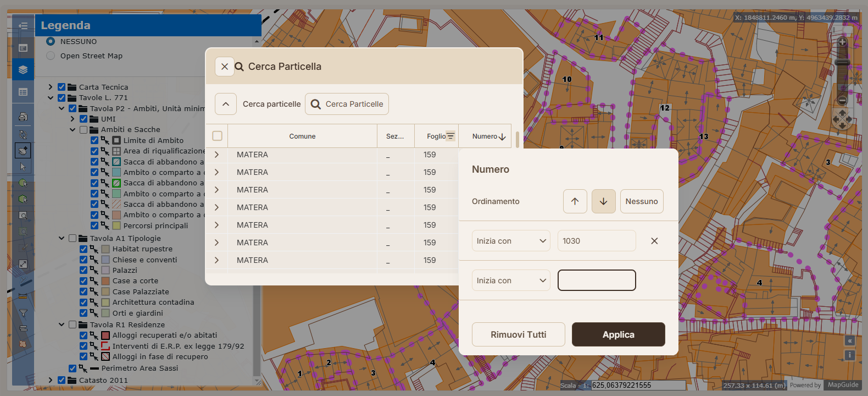Uncheck the Perimetro Area Sassi layer
This screenshot has height=396, width=868.
[x=73, y=369]
